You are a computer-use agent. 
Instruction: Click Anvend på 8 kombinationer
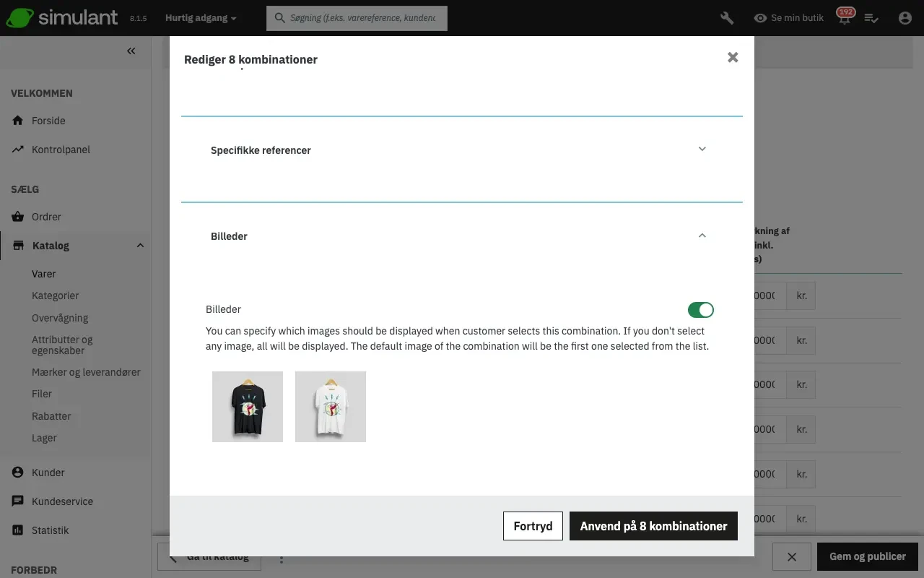click(653, 526)
